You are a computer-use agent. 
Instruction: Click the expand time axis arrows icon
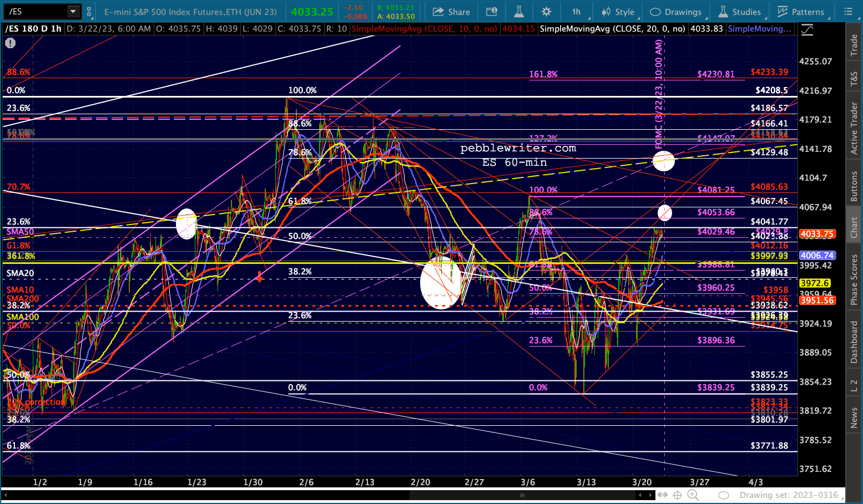[x=663, y=495]
